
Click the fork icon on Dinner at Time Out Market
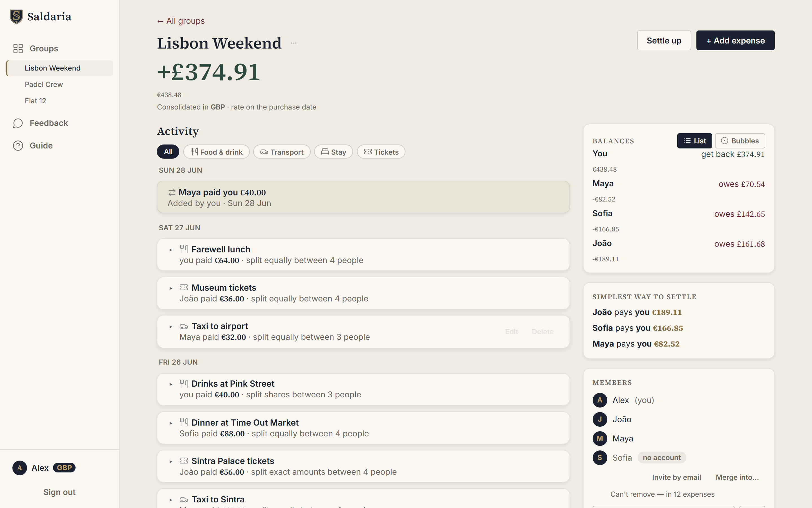184,422
